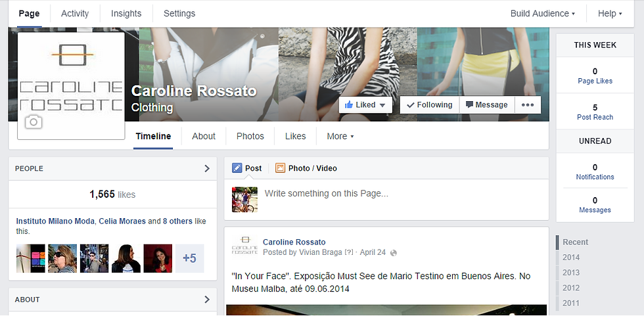Click the 1,565 likes count

(x=112, y=194)
